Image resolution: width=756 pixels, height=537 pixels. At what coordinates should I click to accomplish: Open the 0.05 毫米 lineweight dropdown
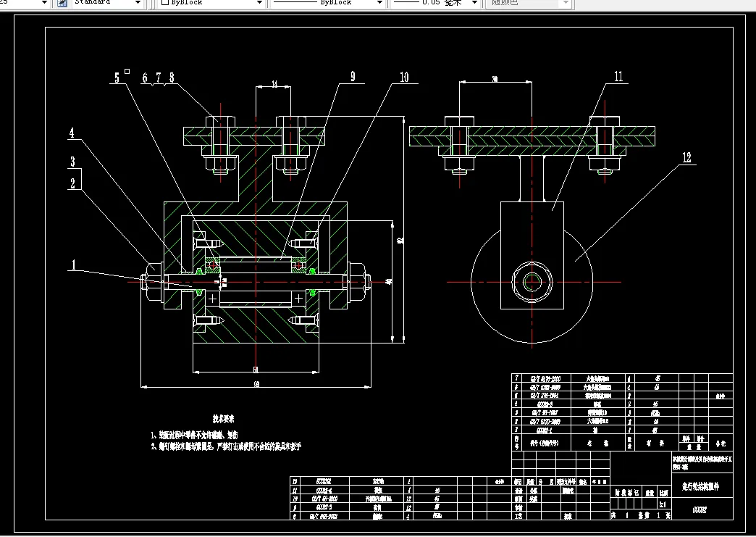pyautogui.click(x=474, y=3)
